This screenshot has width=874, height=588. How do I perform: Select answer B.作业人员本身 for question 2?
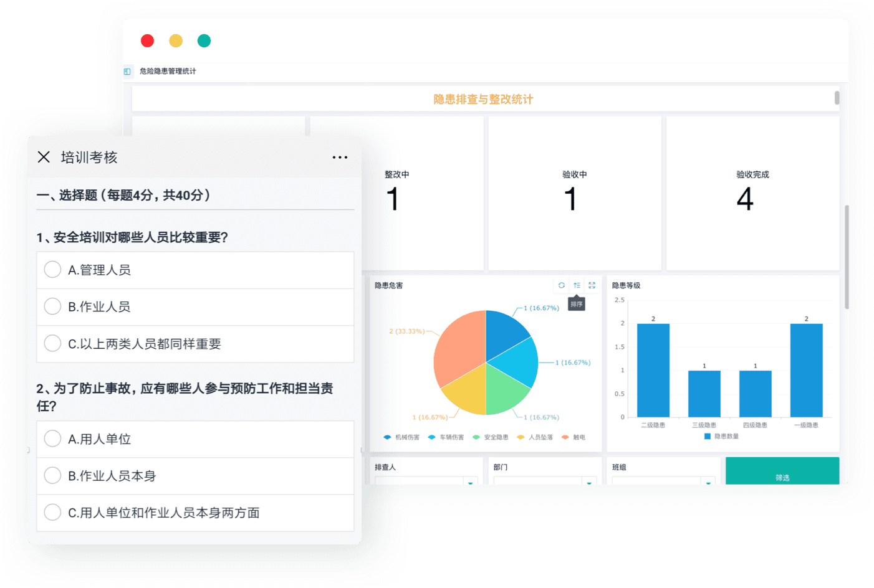click(195, 476)
